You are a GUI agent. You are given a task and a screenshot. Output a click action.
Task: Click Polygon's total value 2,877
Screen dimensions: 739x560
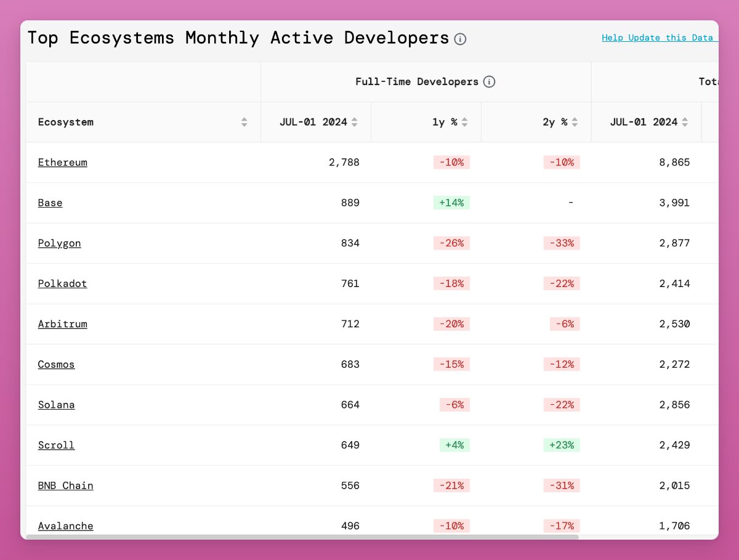click(674, 243)
